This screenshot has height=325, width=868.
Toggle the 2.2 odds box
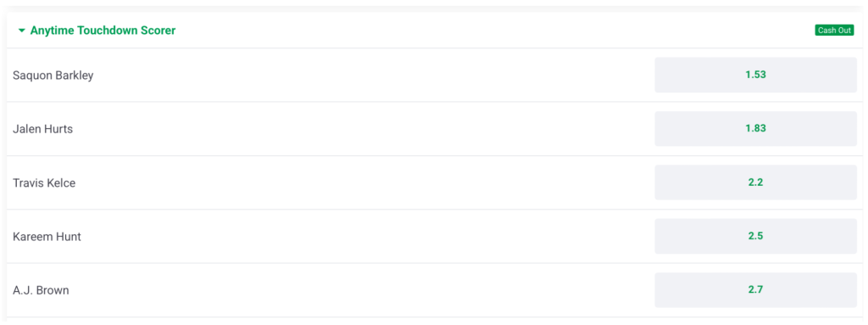coord(755,182)
